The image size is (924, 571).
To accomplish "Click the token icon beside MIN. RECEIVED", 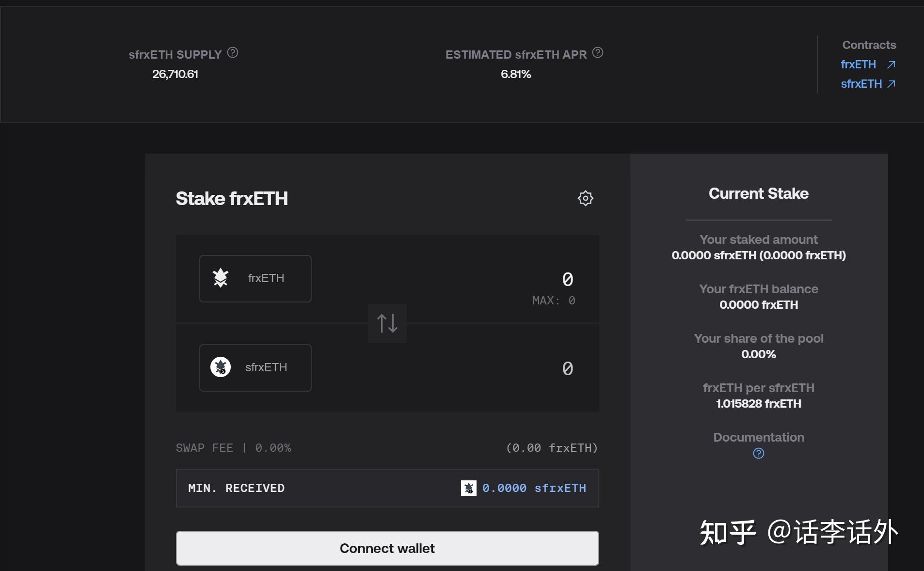I will pos(468,488).
